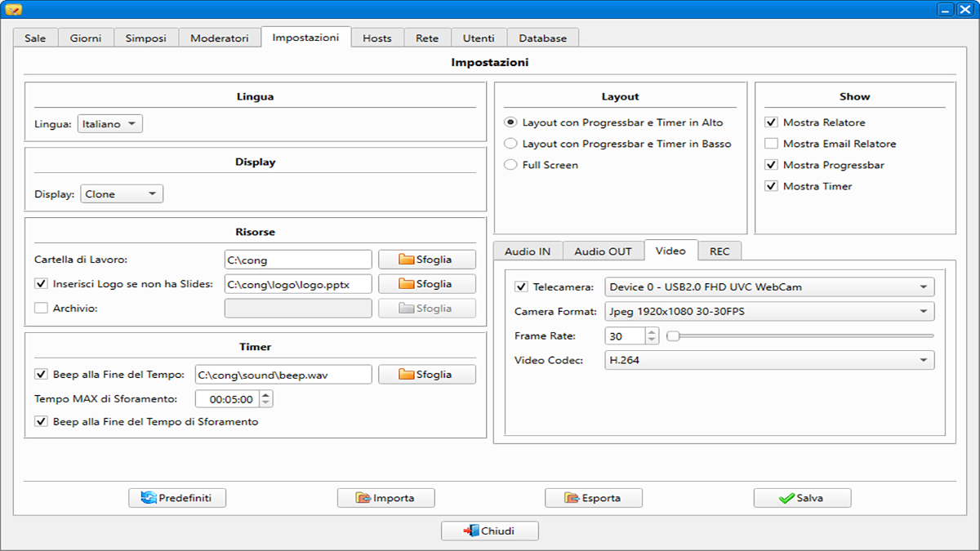The width and height of the screenshot is (980, 551).
Task: Click the Cartella di Lavoro path field
Action: 298,260
